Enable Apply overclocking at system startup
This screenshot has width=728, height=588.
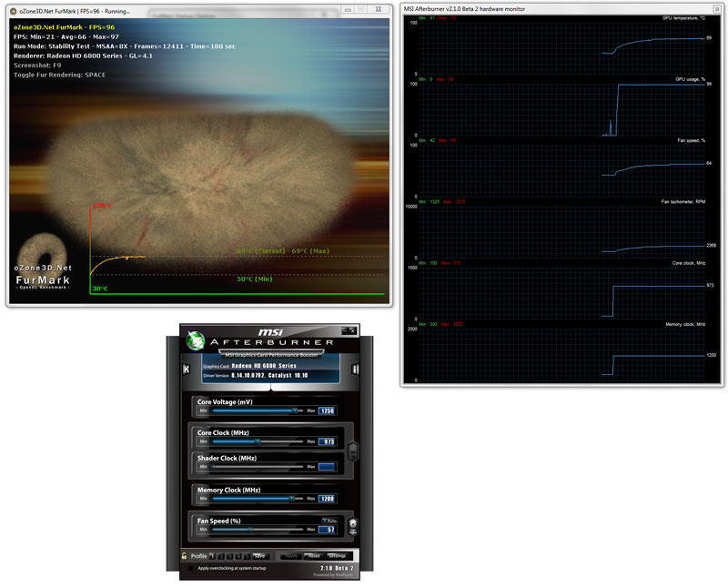[x=191, y=568]
